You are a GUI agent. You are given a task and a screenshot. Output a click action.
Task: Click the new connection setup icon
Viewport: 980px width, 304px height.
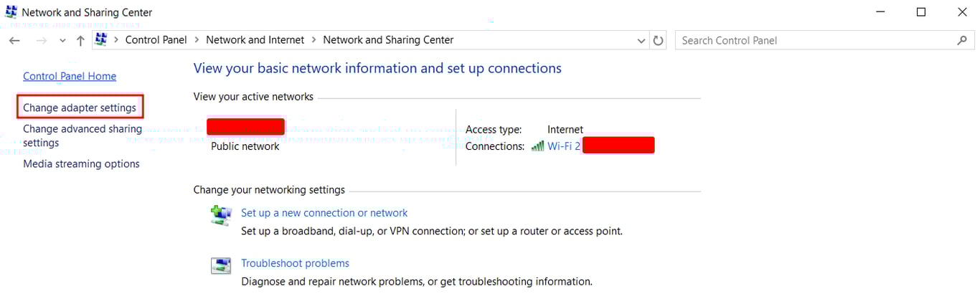click(x=221, y=214)
